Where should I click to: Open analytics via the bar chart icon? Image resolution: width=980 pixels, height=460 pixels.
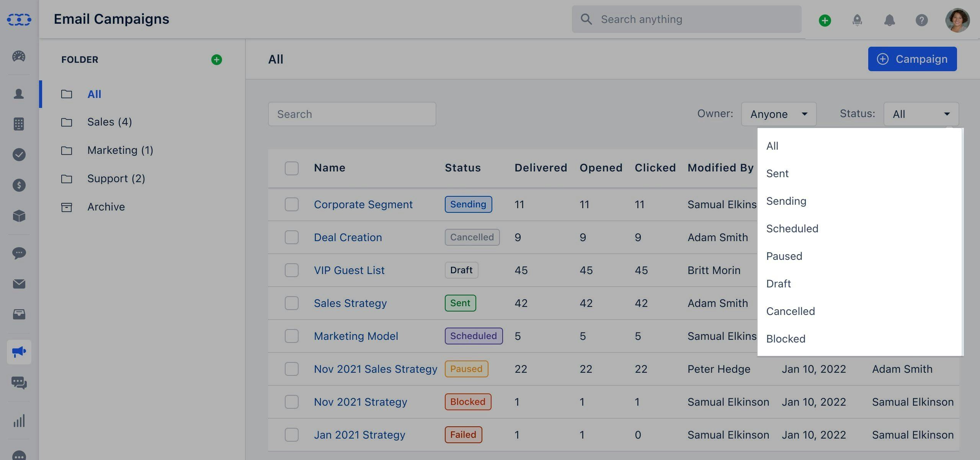19,421
